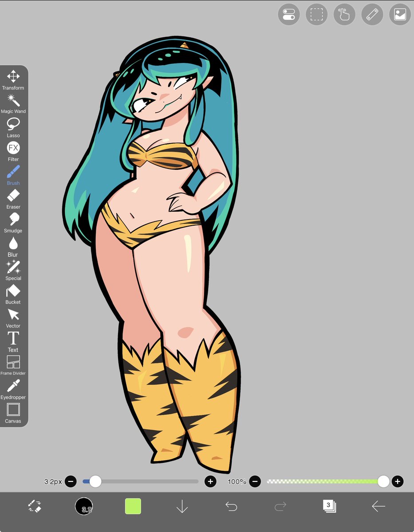The height and width of the screenshot is (532, 414).
Task: Decrease brush thickness with minus button
Action: pyautogui.click(x=71, y=481)
